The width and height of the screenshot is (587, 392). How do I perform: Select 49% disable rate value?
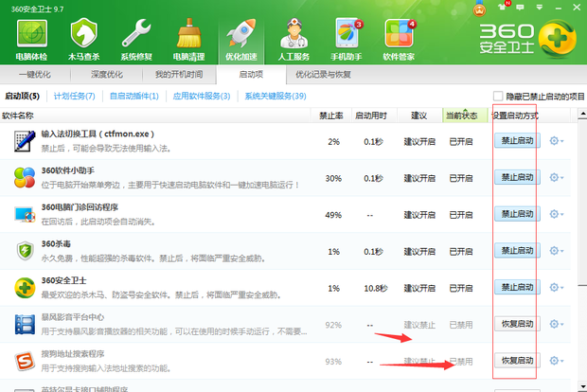[x=333, y=215]
